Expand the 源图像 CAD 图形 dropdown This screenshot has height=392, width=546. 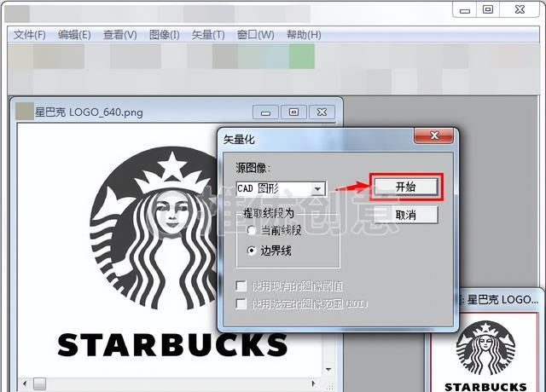[x=317, y=189]
